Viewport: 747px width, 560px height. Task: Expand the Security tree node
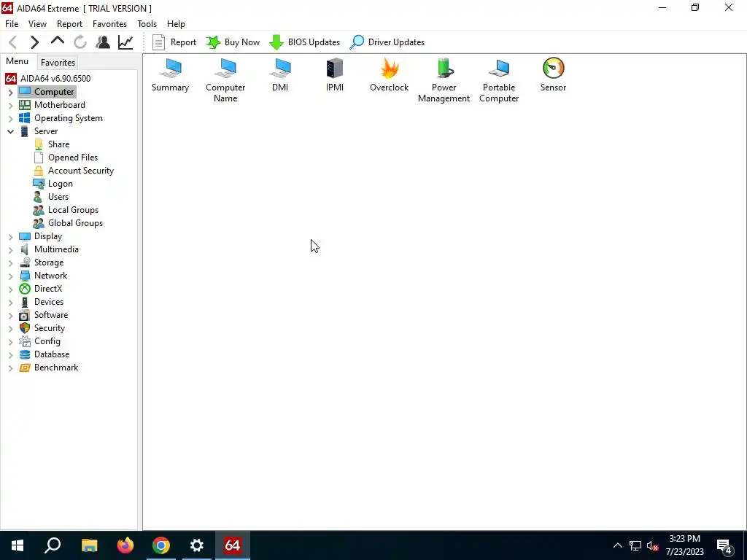10,329
